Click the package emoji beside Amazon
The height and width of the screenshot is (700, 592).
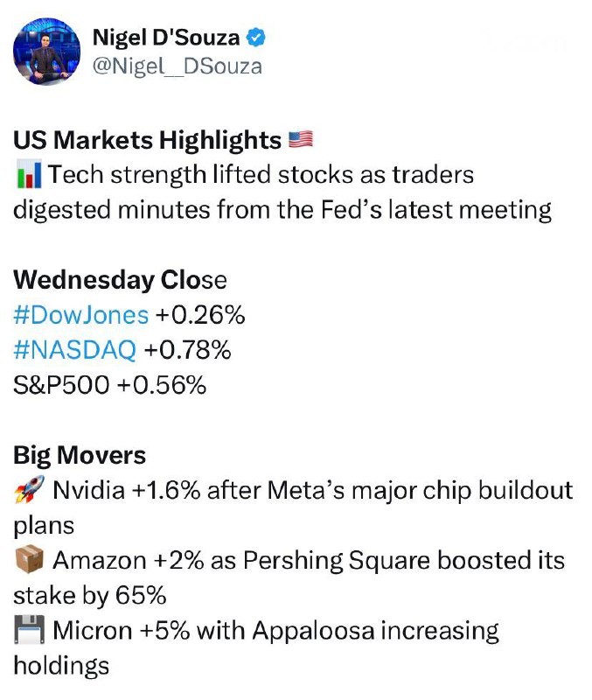coord(27,560)
